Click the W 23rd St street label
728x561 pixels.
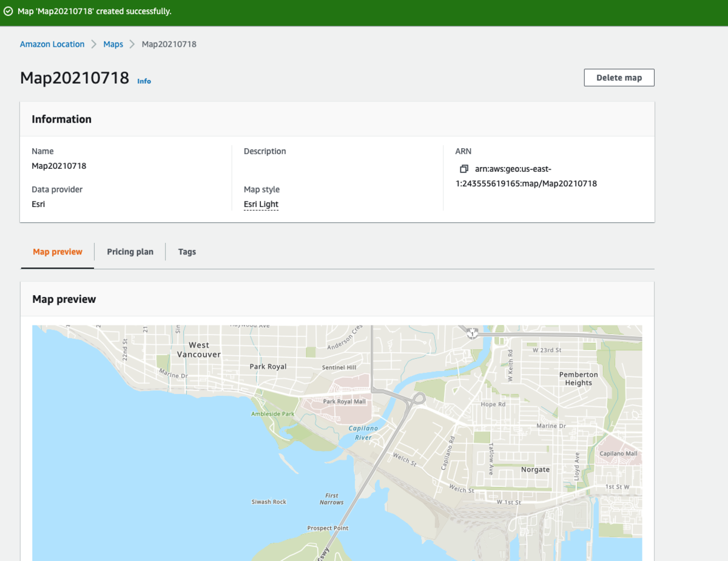pos(547,350)
